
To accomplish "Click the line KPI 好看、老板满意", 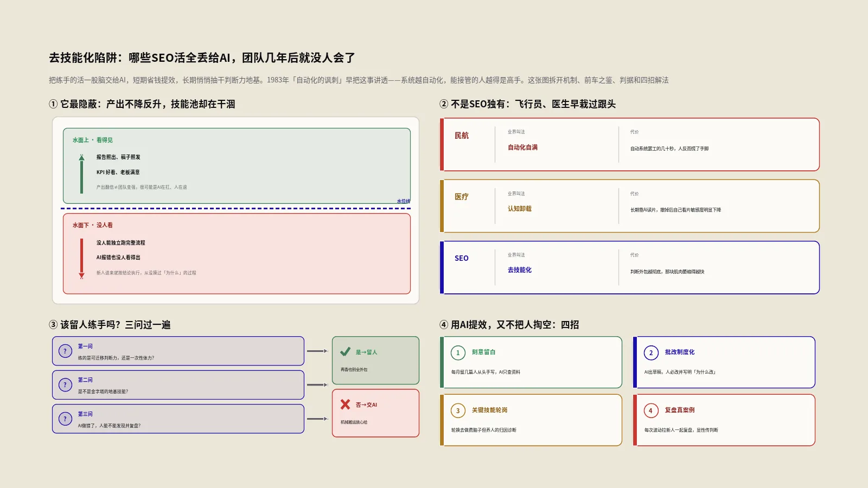I will (x=118, y=172).
